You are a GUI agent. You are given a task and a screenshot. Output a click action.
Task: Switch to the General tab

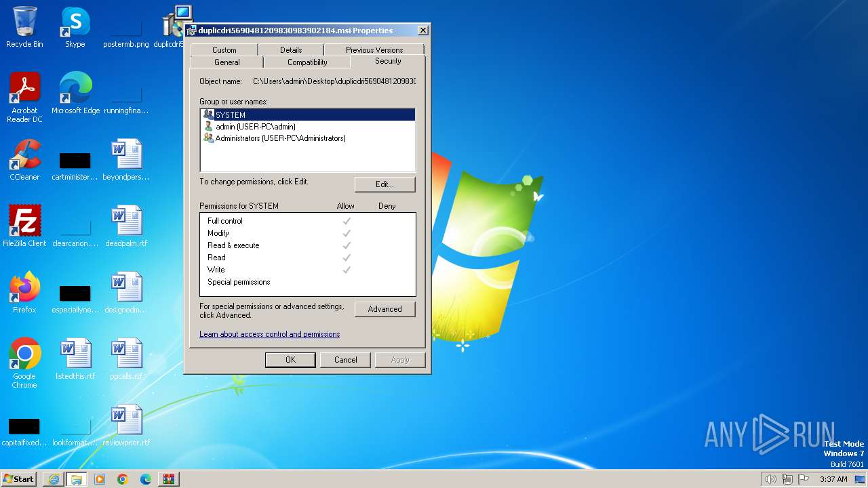(227, 62)
